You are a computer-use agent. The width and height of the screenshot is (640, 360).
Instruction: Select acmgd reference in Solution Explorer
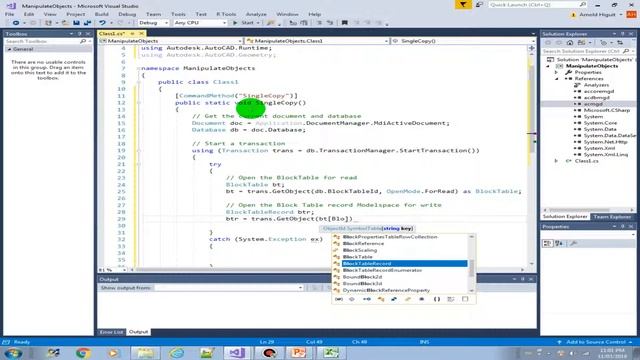(593, 104)
